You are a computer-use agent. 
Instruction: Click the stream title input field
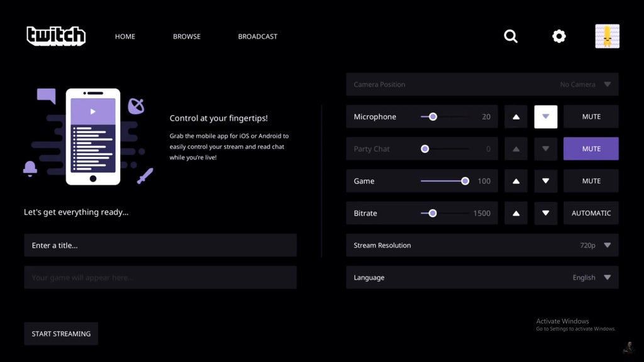pyautogui.click(x=160, y=245)
